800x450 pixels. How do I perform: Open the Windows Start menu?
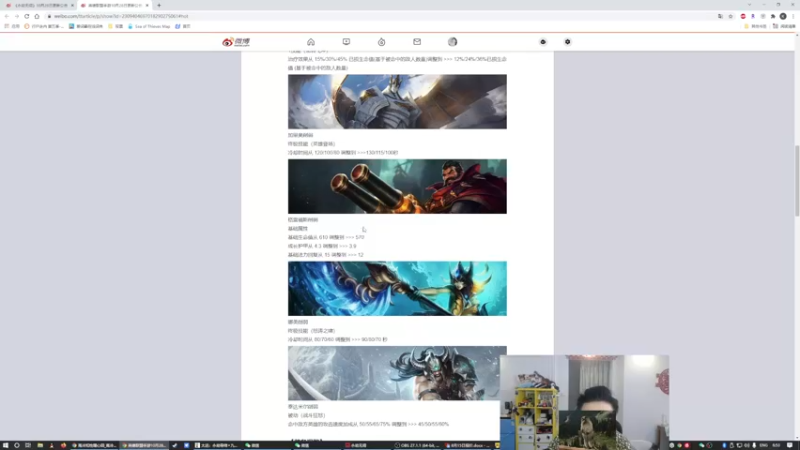point(5,445)
